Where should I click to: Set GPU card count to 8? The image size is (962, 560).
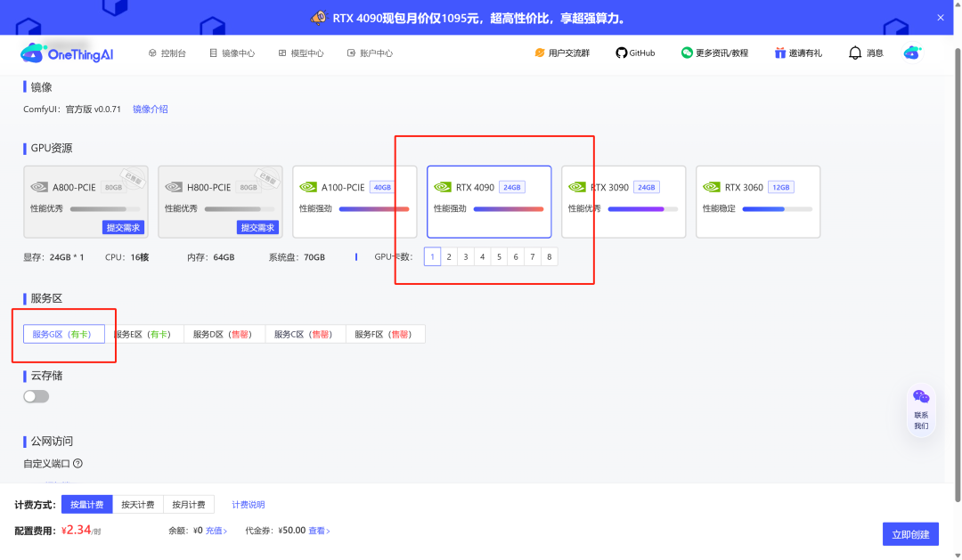(549, 257)
